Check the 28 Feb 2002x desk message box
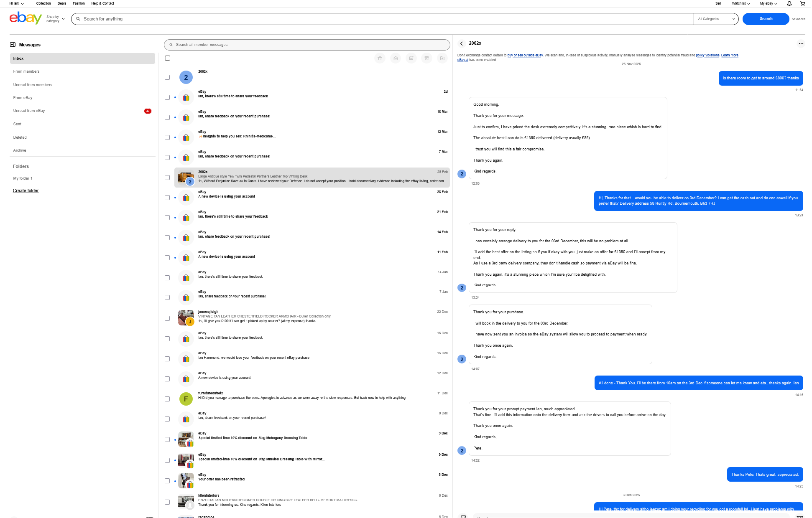812x518 pixels. coord(167,178)
